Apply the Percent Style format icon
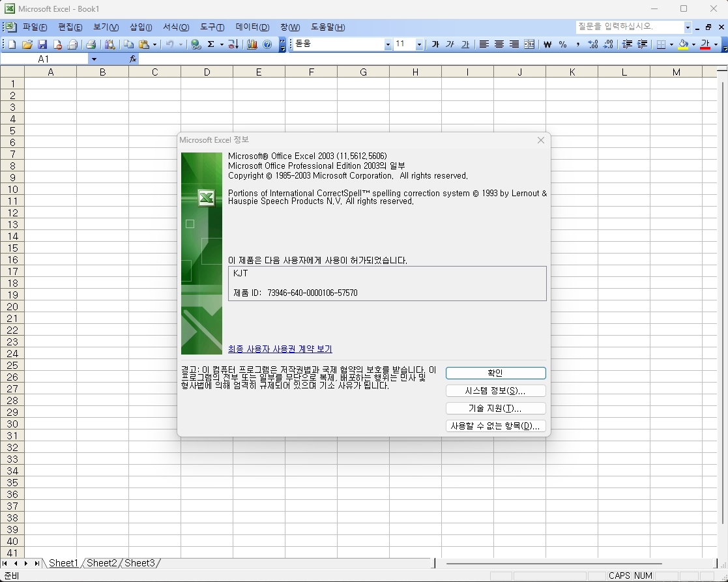This screenshot has width=728, height=582. [562, 44]
